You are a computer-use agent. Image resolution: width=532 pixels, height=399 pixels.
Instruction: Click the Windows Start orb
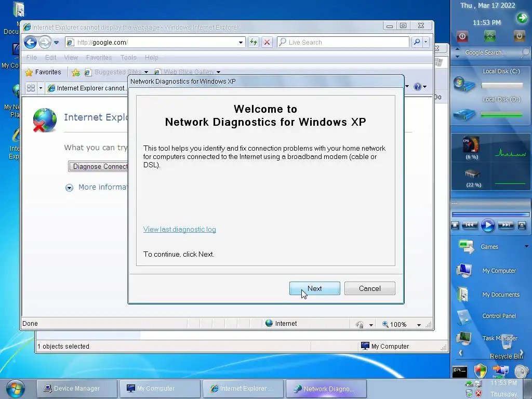pyautogui.click(x=15, y=389)
